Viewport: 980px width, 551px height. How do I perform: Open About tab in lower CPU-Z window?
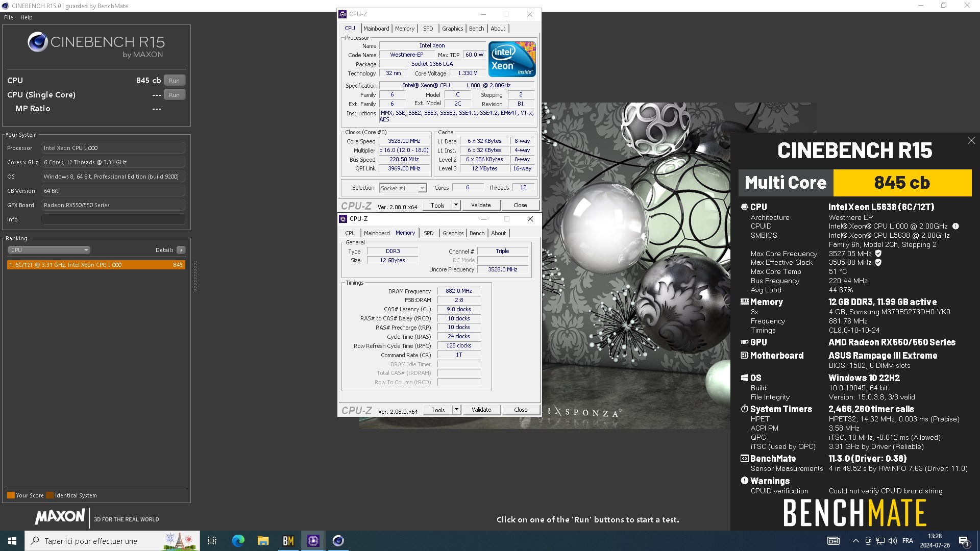coord(499,233)
